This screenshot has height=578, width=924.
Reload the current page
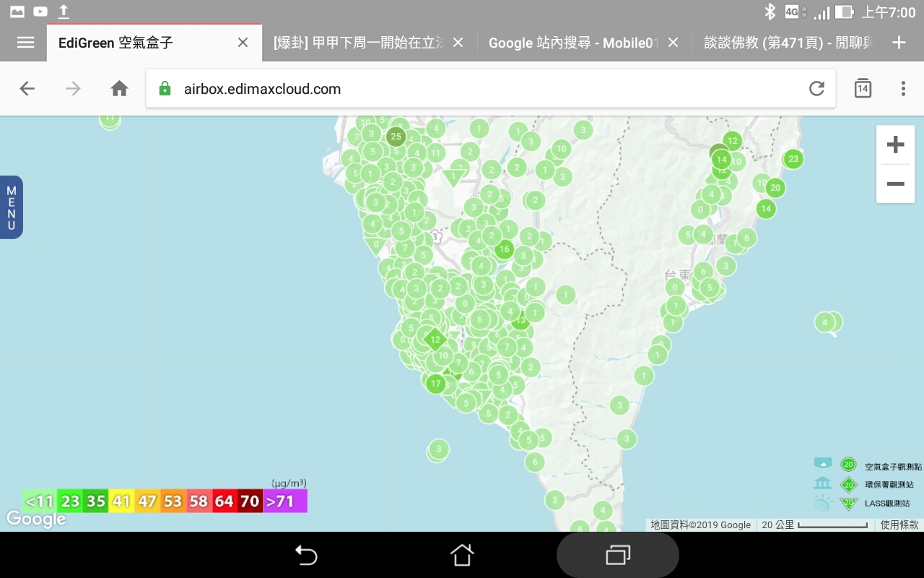coord(816,89)
